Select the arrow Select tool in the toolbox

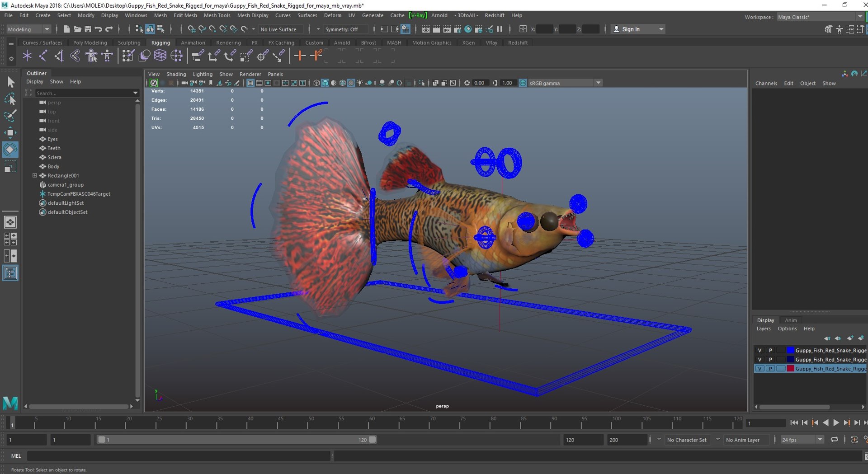(10, 82)
